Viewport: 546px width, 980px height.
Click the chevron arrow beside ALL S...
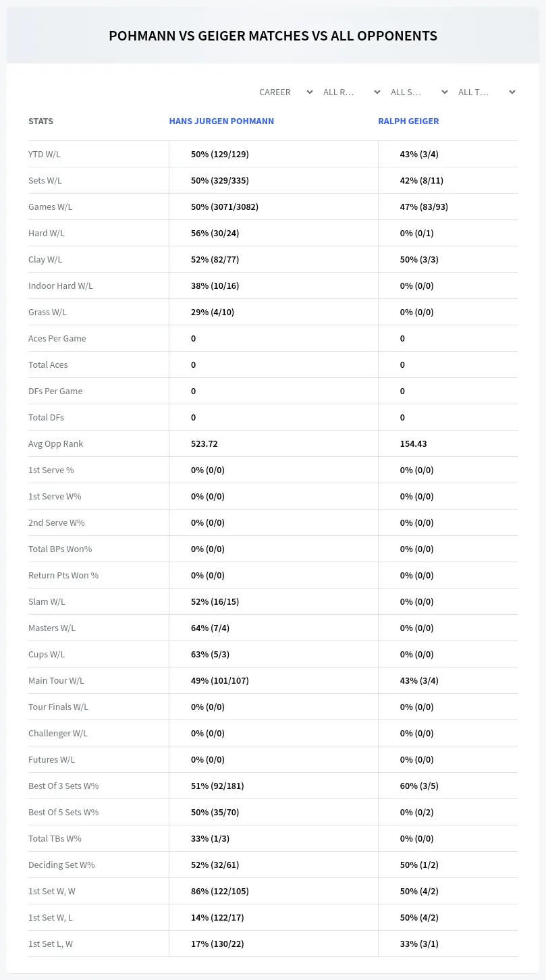tap(445, 92)
